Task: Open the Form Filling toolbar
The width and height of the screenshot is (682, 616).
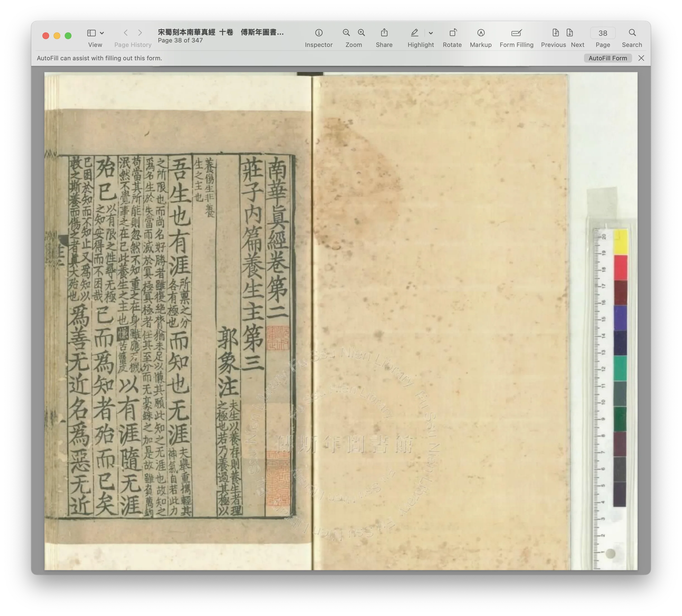Action: 516,33
